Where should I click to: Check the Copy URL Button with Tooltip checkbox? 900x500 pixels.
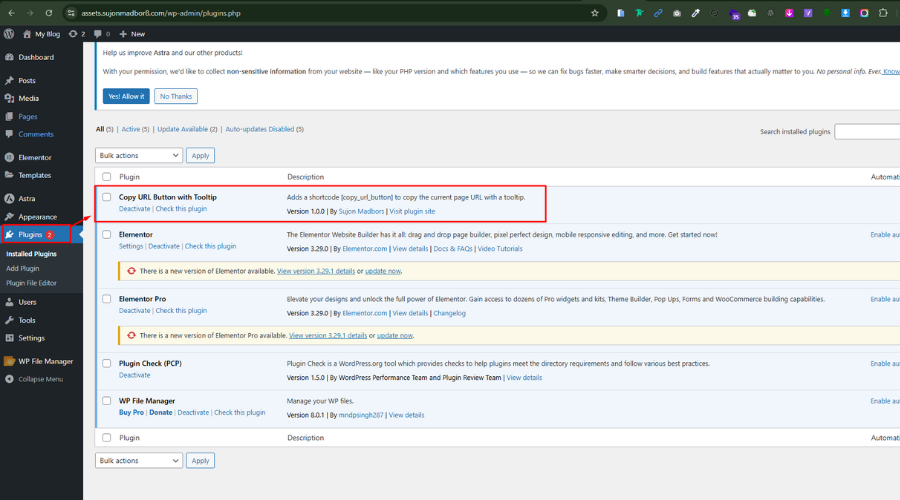(107, 197)
